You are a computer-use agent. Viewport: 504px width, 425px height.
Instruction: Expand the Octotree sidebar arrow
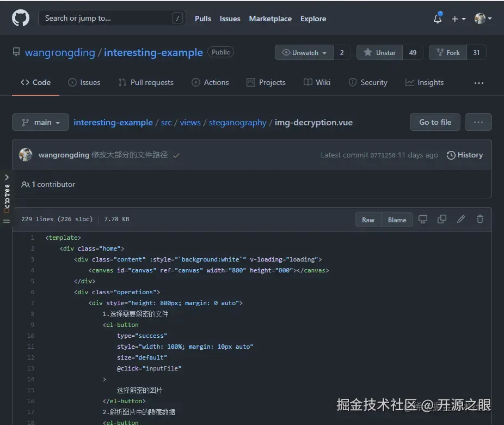[7, 177]
